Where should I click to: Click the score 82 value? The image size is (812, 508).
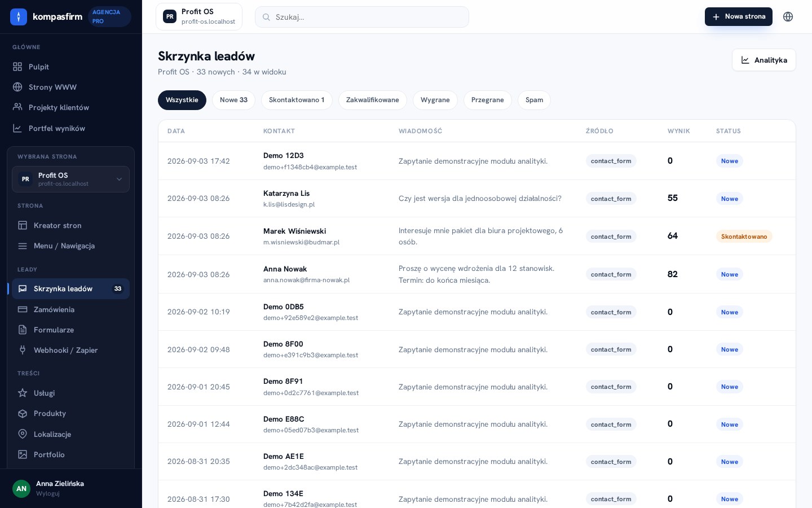click(x=673, y=274)
